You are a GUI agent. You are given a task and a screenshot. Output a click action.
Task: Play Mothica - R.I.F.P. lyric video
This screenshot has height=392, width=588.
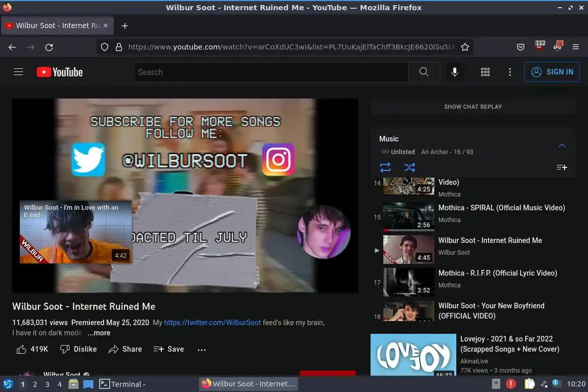pos(473,282)
